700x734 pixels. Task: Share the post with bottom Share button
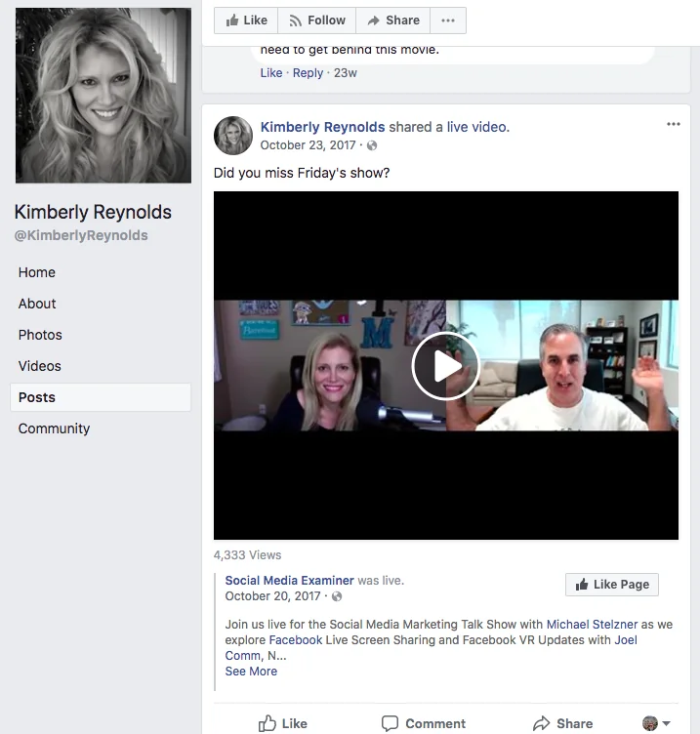[562, 723]
